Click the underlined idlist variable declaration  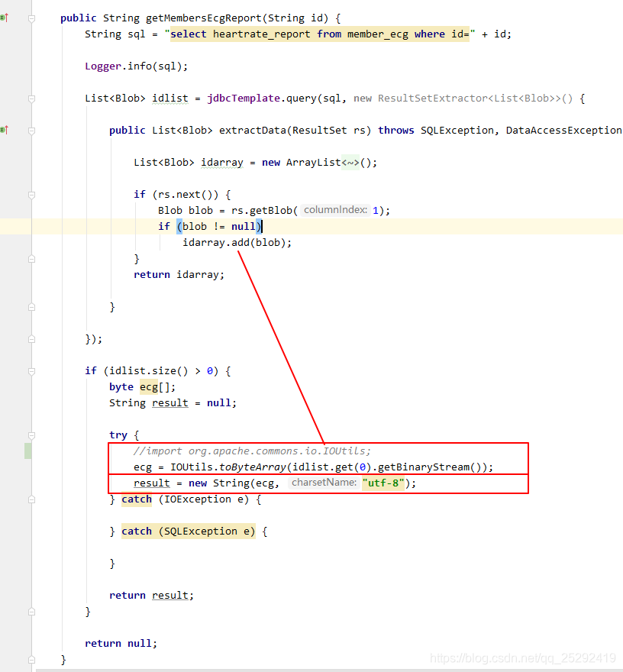pos(170,99)
